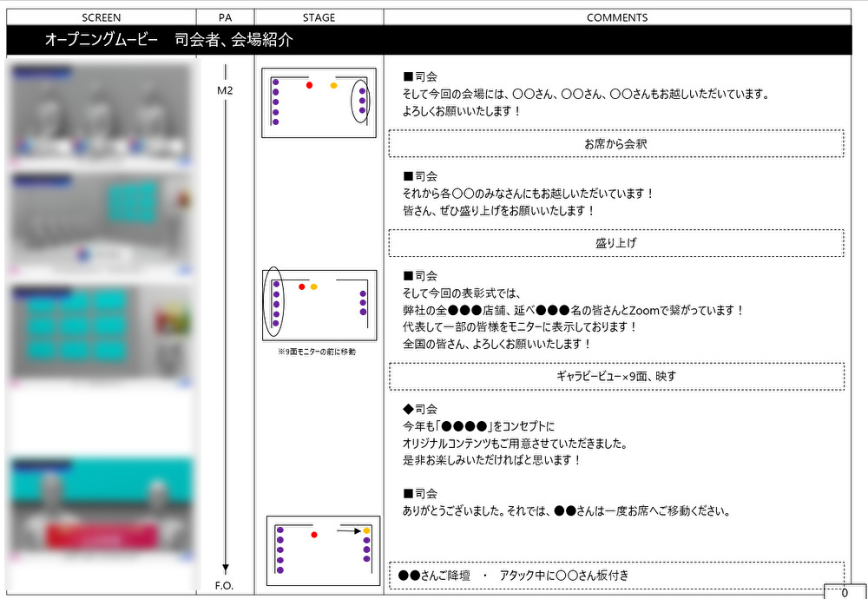Click the 盛り上げ dashed cue box
The image size is (868, 599).
[615, 243]
